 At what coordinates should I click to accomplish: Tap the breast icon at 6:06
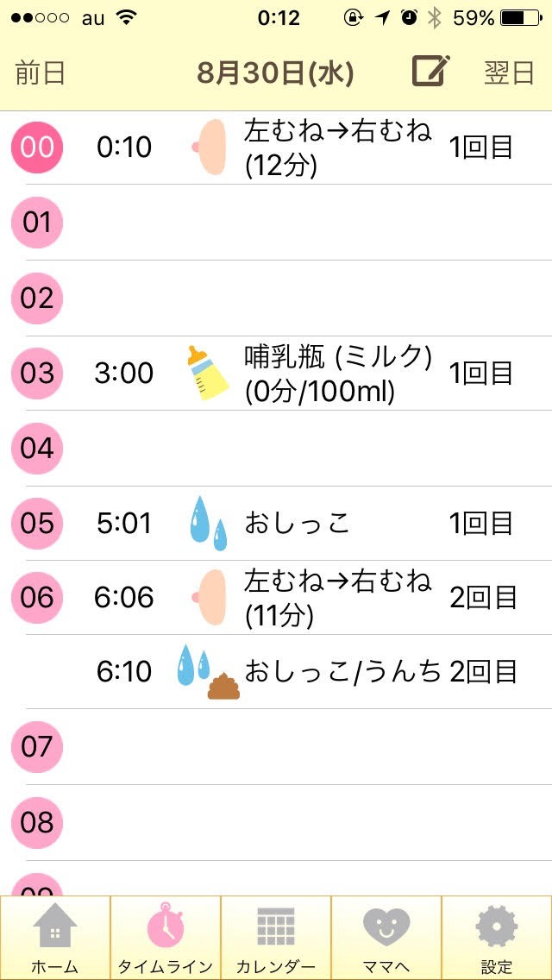pos(210,597)
